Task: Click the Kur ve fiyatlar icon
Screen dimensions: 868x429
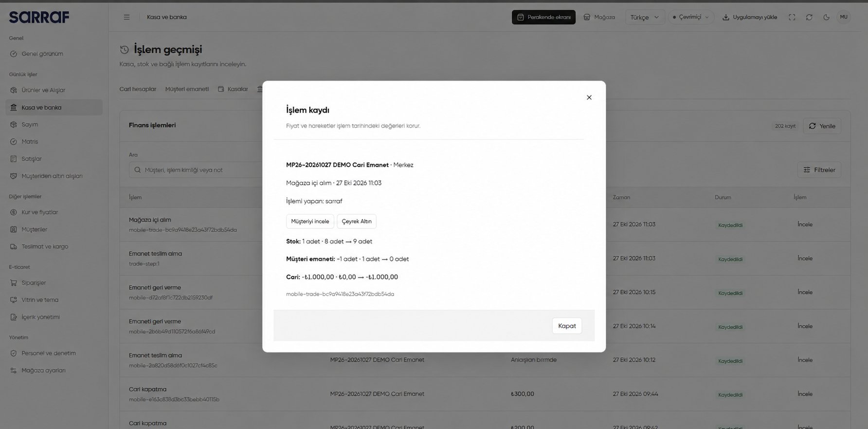Action: click(x=14, y=212)
